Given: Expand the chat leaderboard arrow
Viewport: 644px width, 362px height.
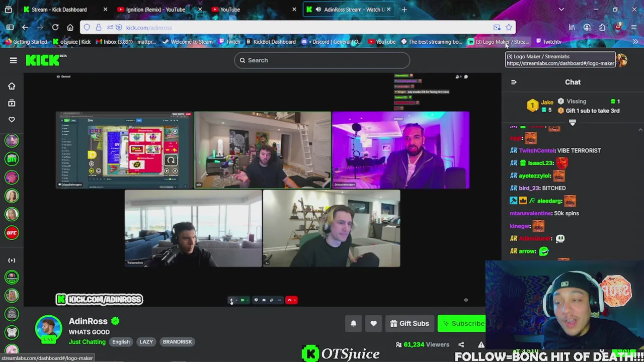Looking at the screenshot, I should tap(572, 122).
